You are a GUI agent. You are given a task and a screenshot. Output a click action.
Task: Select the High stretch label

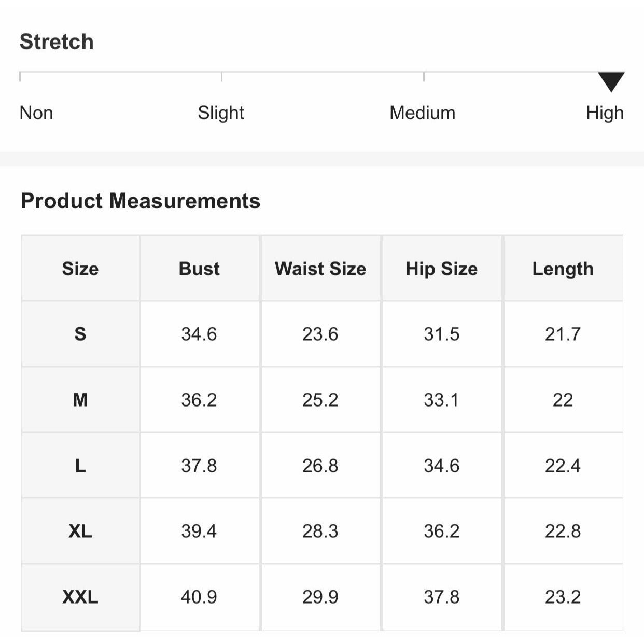(x=605, y=113)
